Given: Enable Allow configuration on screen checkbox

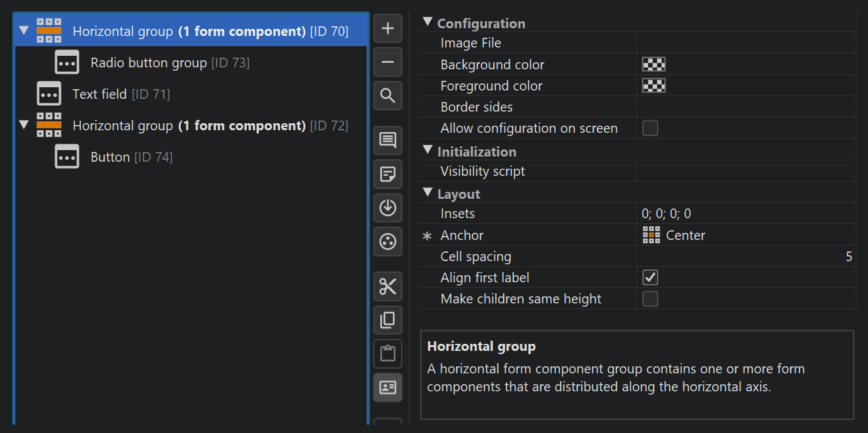Looking at the screenshot, I should point(650,128).
